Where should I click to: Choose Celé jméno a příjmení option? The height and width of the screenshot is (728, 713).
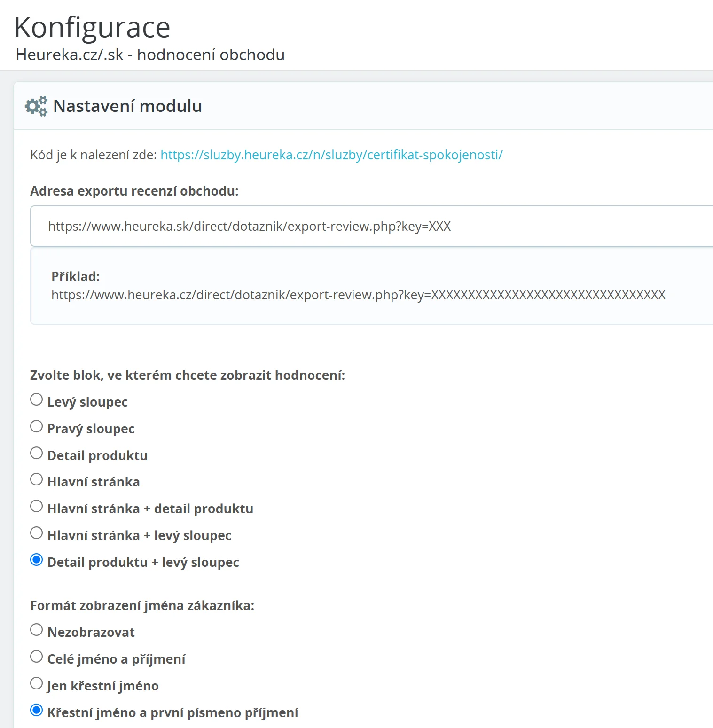click(37, 657)
